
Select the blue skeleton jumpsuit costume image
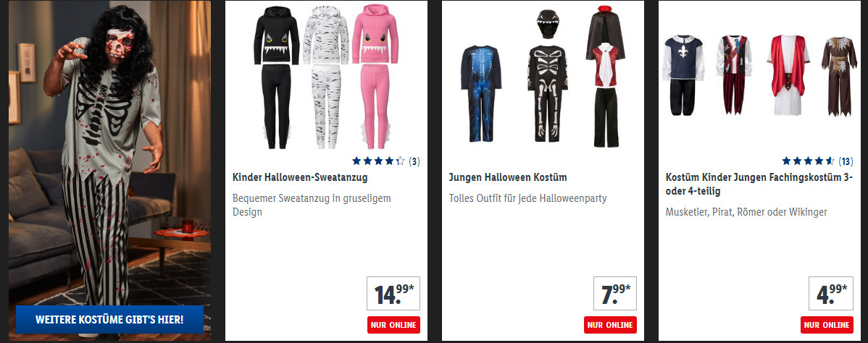point(481,93)
